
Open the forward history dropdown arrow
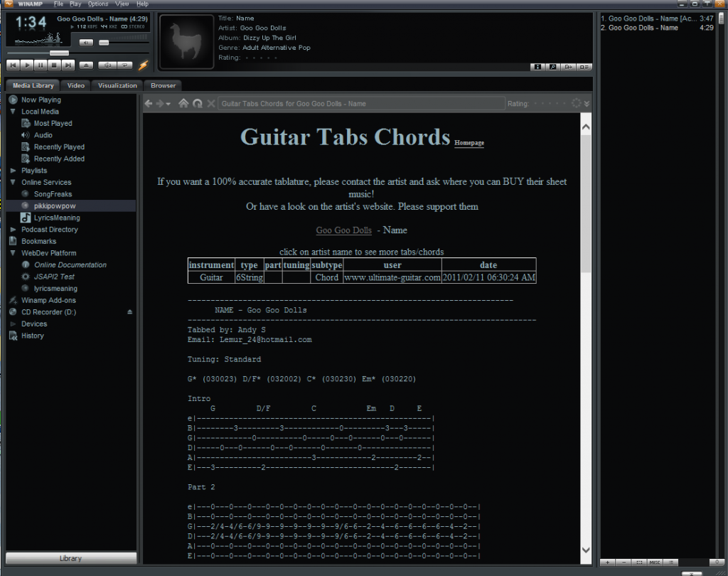[x=168, y=104]
